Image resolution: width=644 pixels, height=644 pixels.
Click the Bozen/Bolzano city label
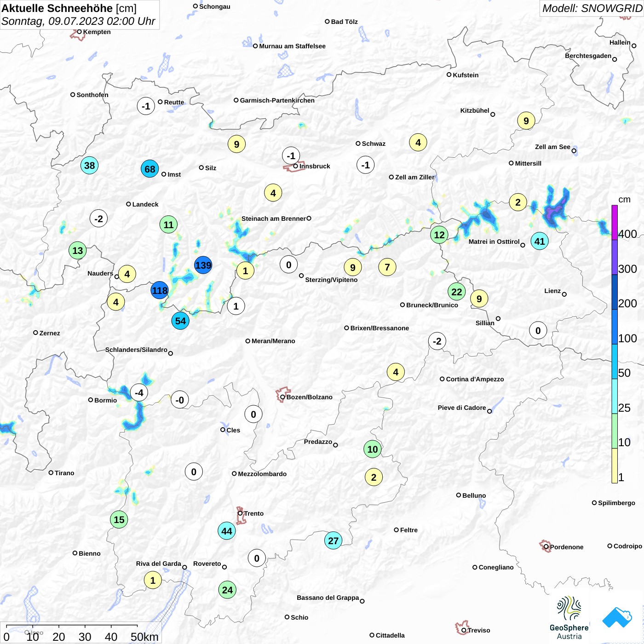coord(310,397)
